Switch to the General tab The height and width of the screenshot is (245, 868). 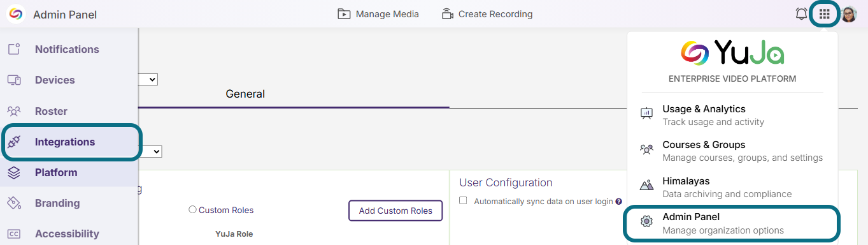coord(245,94)
